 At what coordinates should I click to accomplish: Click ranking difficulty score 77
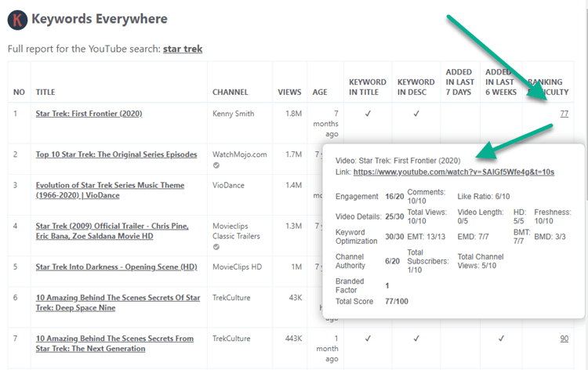coord(564,114)
